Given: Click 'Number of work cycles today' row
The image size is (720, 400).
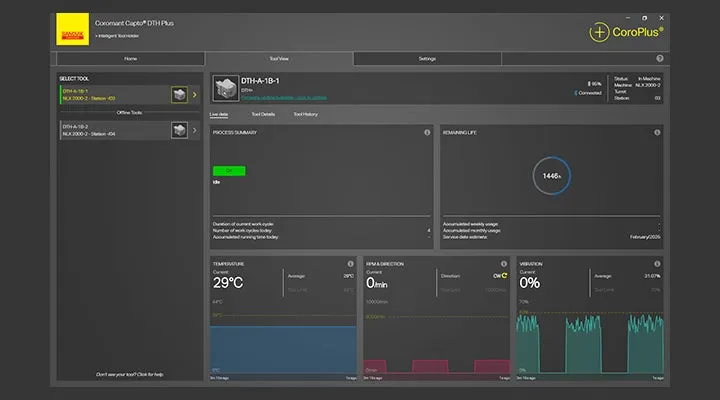Looking at the screenshot, I should click(x=321, y=231).
